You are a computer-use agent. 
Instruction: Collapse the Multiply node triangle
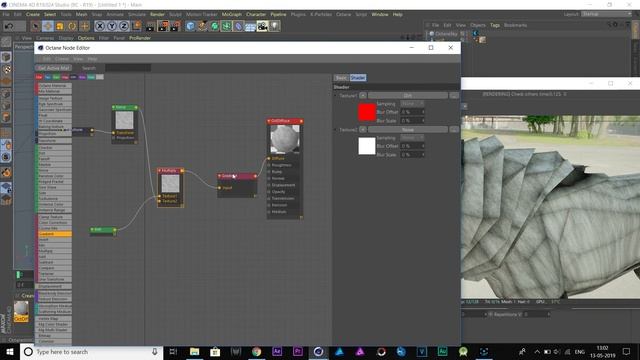click(x=160, y=171)
